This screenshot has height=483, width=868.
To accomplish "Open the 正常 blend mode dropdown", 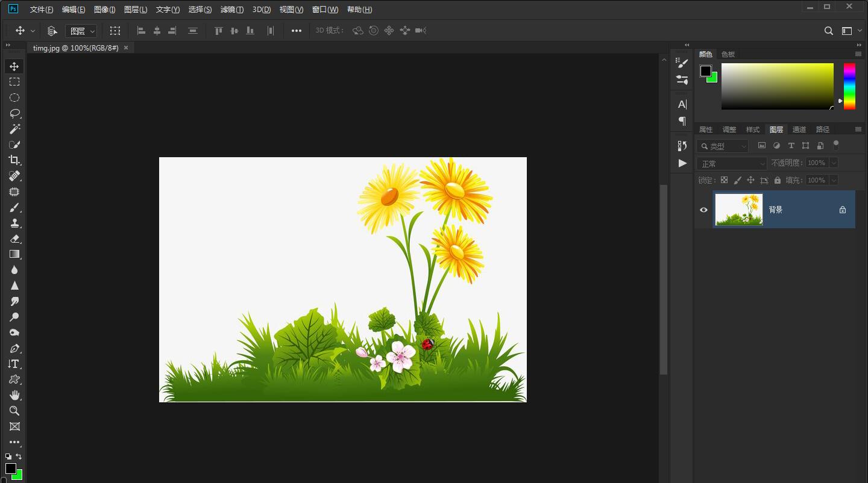I will pos(732,163).
